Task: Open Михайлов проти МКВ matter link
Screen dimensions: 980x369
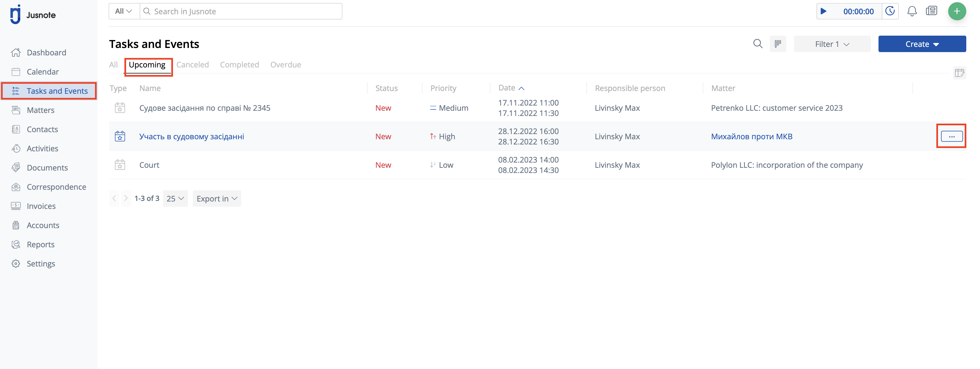Action: 752,137
